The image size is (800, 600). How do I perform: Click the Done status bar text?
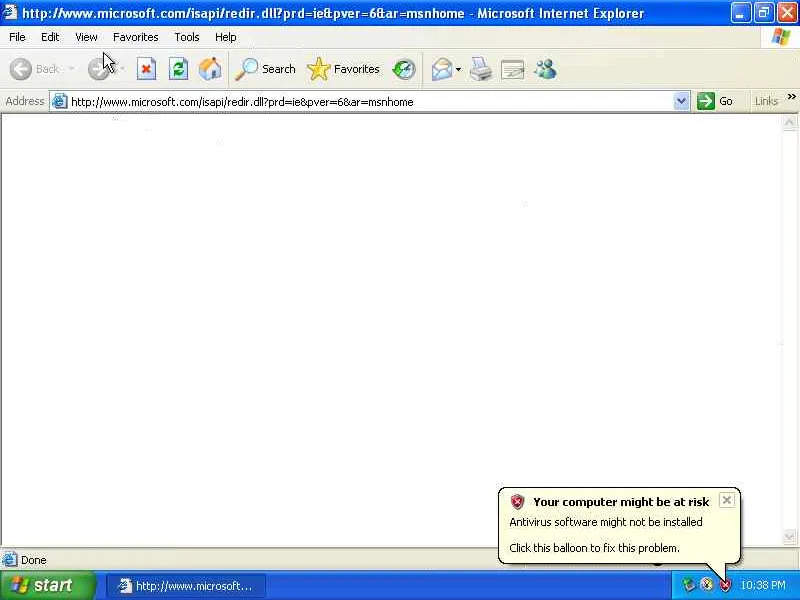click(x=34, y=560)
